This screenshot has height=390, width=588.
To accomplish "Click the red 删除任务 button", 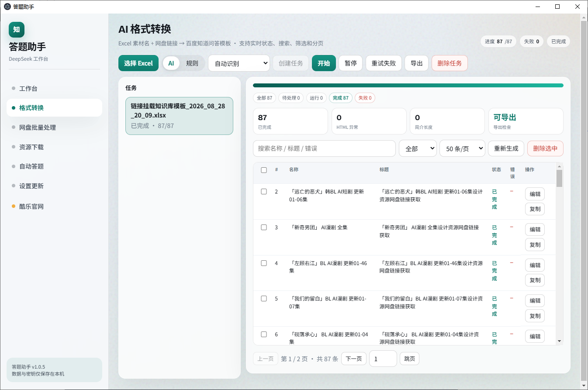I will pos(450,63).
